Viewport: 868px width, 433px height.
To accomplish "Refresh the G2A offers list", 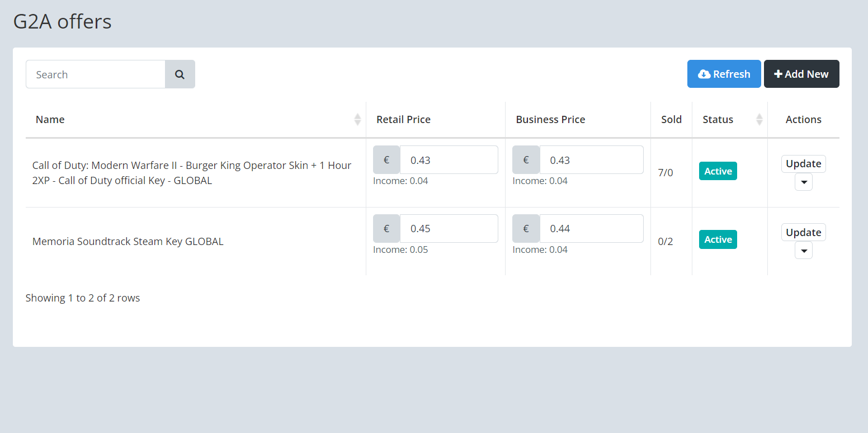I will pos(724,74).
